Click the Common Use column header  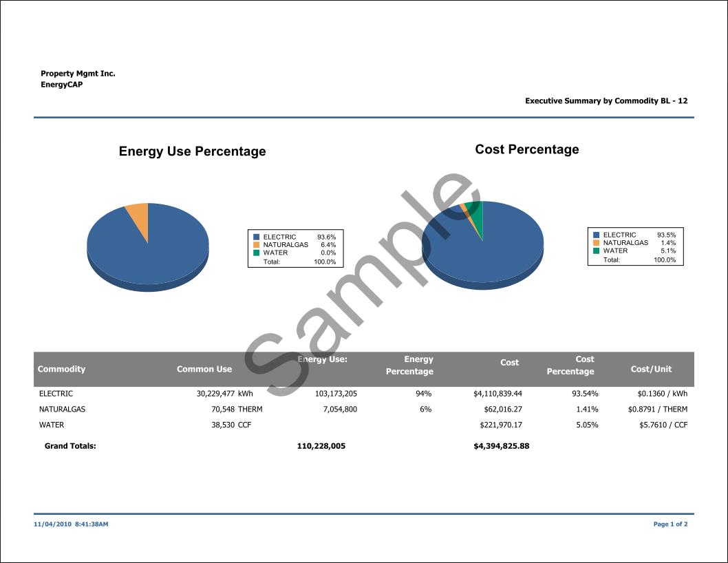pos(204,369)
